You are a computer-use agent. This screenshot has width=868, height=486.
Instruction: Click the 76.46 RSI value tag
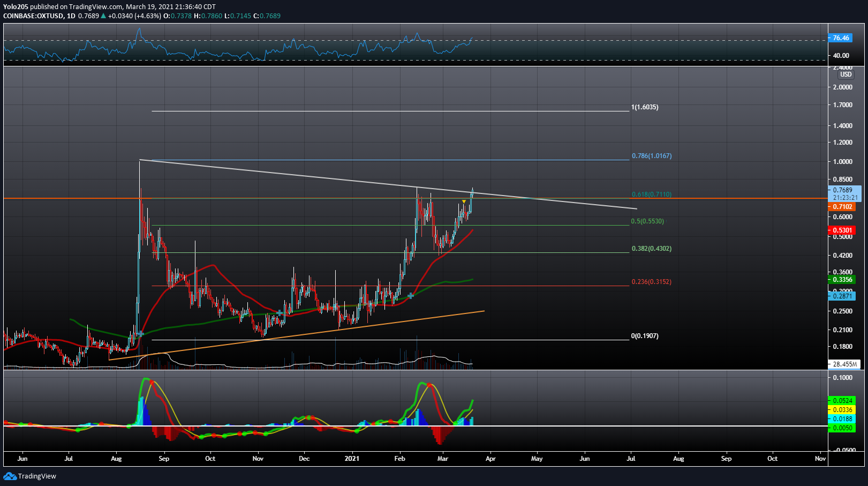pos(841,38)
